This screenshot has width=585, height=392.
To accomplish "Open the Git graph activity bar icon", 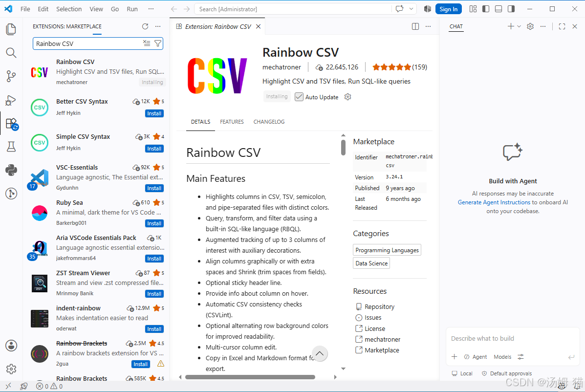I will (11, 194).
